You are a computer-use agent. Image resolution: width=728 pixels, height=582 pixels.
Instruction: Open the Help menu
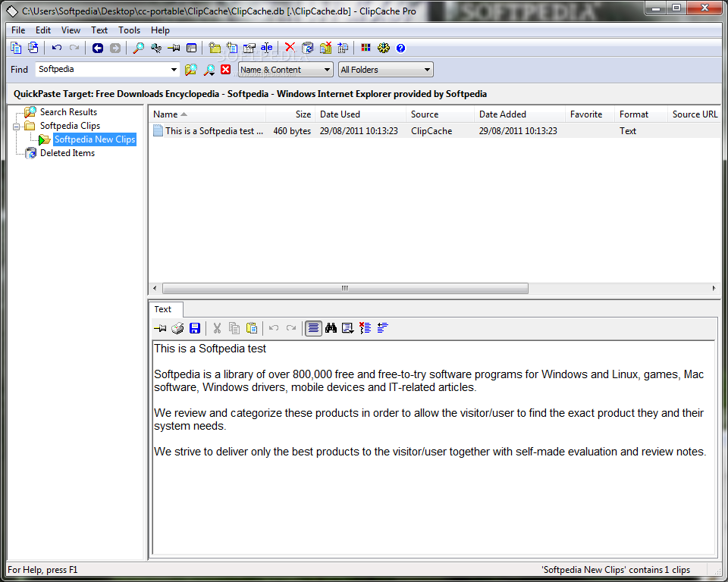click(x=160, y=30)
